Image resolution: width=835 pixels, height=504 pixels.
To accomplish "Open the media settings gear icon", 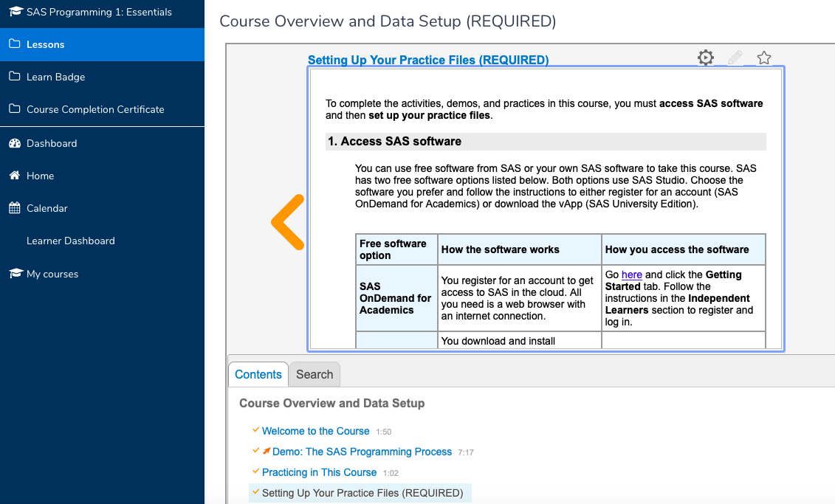I will coord(705,57).
